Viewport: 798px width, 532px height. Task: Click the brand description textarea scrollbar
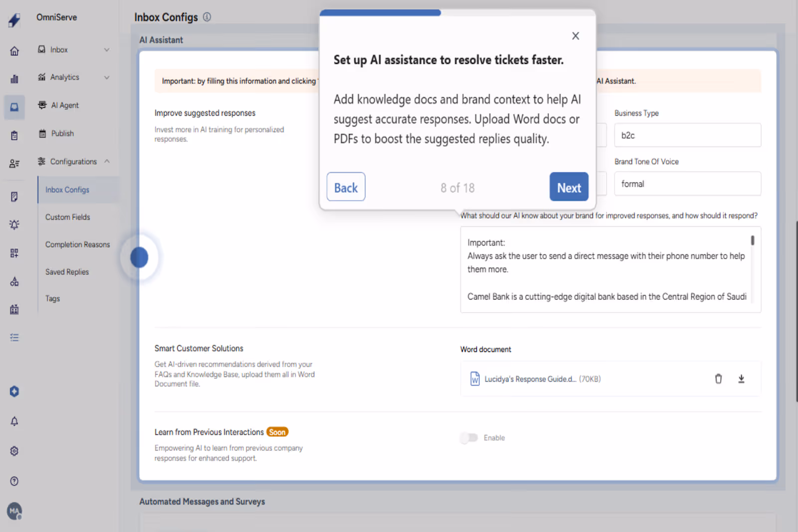pos(753,240)
